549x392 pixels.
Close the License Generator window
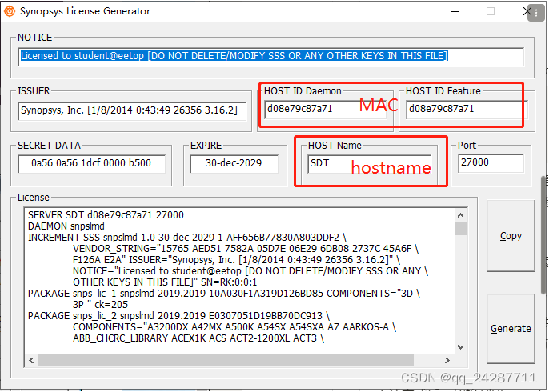(527, 11)
